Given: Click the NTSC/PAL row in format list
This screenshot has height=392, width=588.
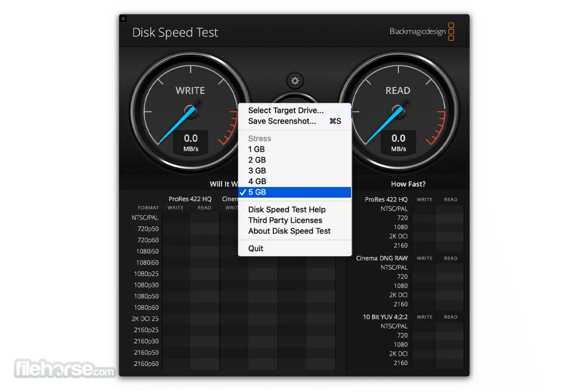Looking at the screenshot, I should click(x=145, y=218).
